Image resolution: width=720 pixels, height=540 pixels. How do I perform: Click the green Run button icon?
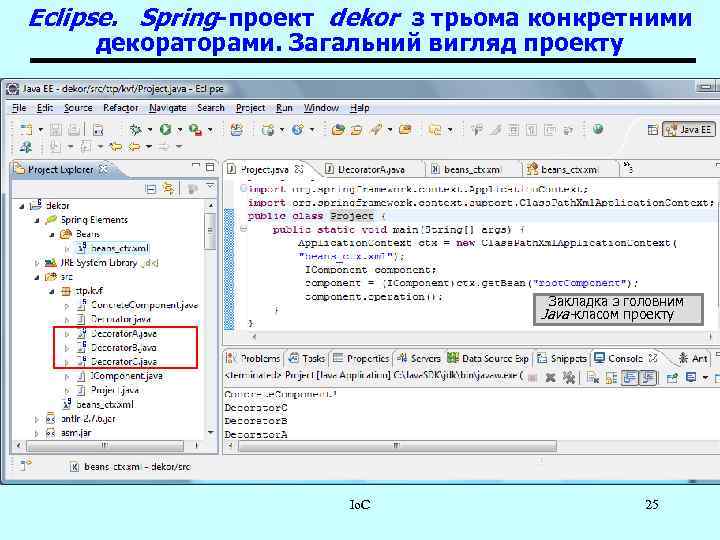166,130
